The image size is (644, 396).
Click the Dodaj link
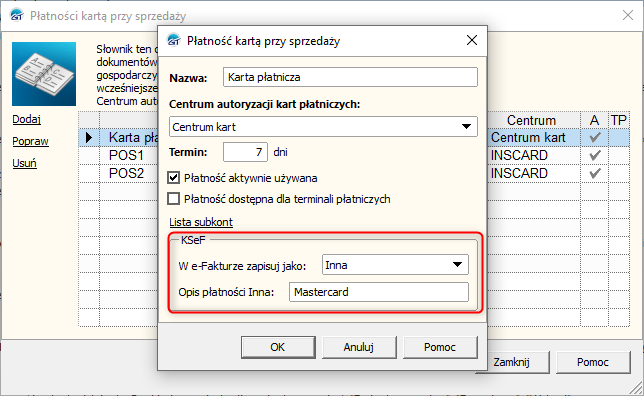[26, 120]
